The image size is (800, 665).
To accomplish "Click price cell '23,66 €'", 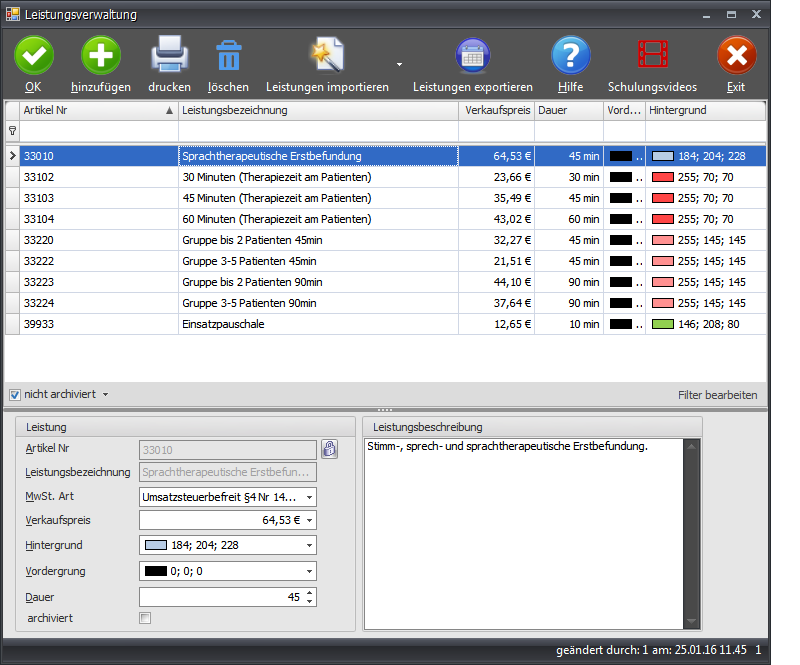I will 496,177.
